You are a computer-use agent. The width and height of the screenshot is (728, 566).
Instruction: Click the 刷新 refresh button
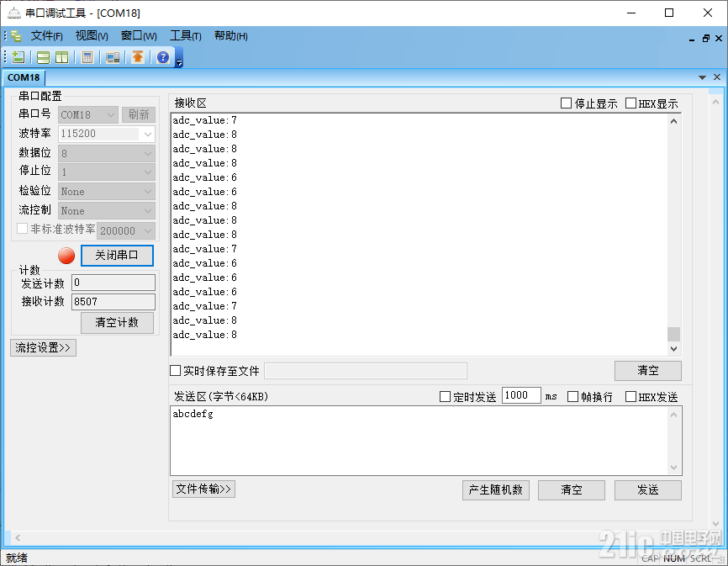click(x=139, y=114)
